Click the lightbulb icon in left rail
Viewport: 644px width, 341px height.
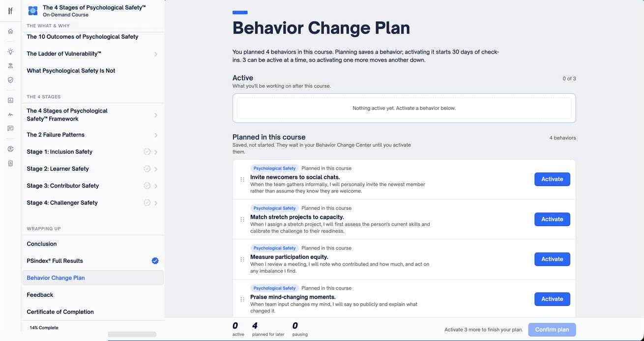click(x=10, y=52)
